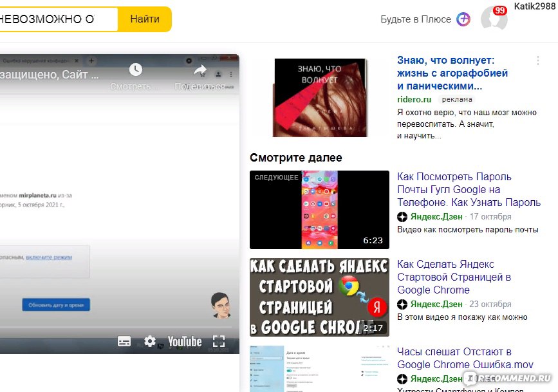Click the blue Обновить дату и время button in video
This screenshot has height=392, width=558.
click(x=56, y=304)
